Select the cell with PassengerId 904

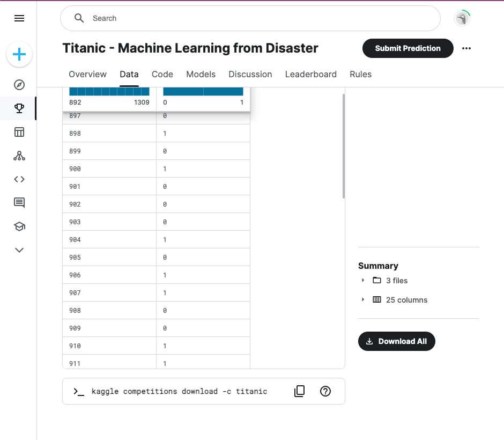[x=109, y=239]
